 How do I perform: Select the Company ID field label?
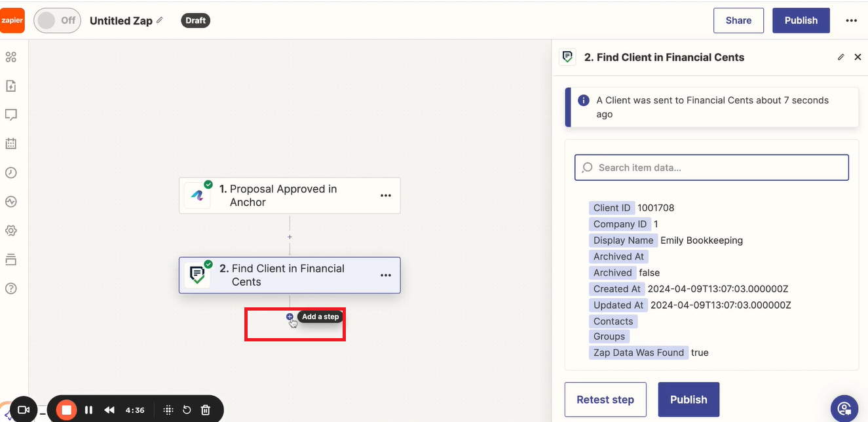(620, 224)
